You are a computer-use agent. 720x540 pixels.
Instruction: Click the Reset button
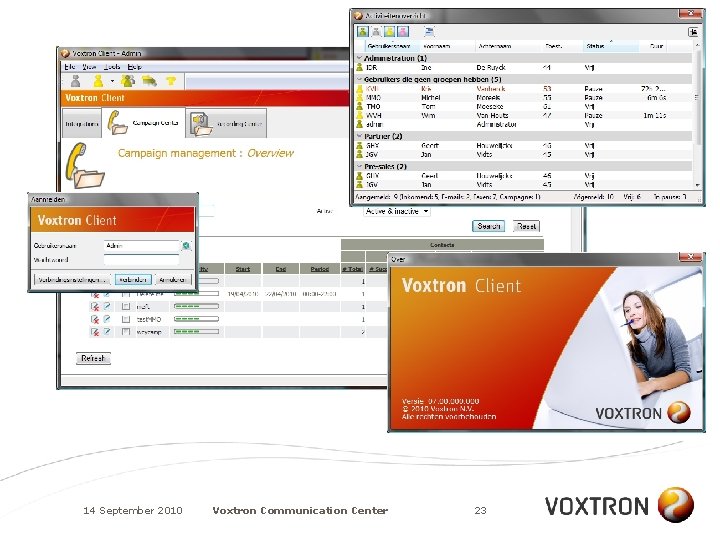point(526,226)
